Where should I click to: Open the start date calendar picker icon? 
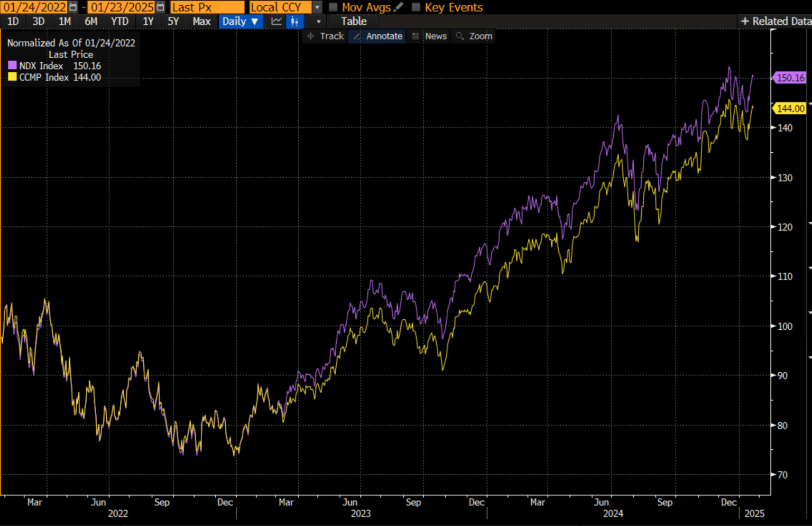[73, 7]
